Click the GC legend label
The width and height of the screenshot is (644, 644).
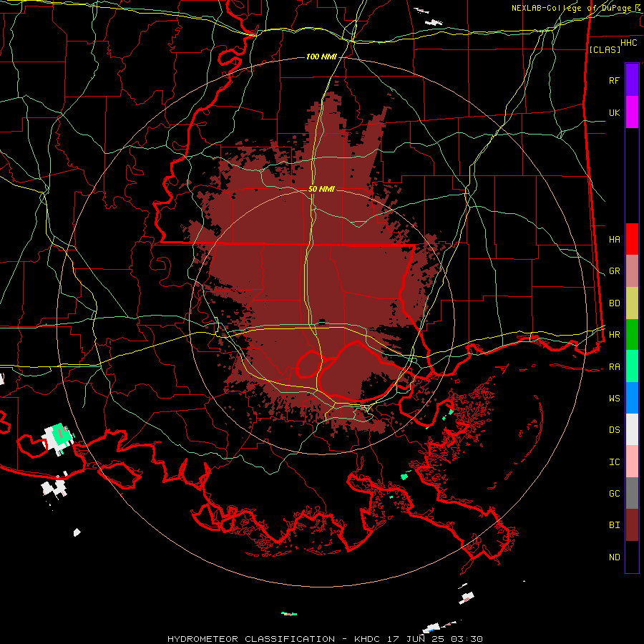[x=615, y=494]
